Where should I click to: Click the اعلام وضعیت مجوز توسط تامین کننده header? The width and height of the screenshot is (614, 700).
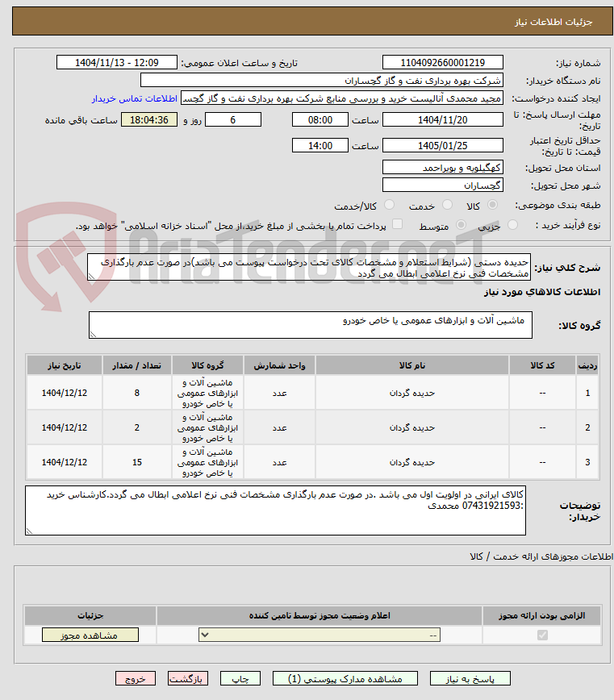click(320, 615)
